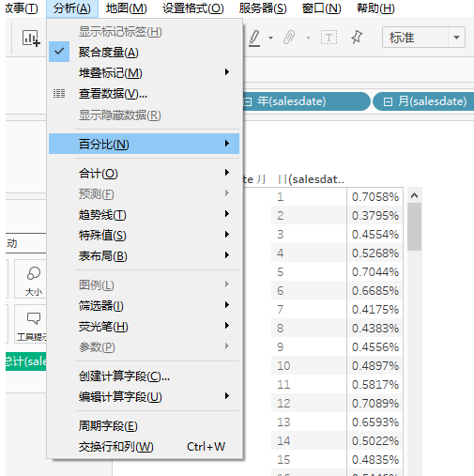
Task: Expand the 合计(O) submenu
Action: [x=144, y=173]
